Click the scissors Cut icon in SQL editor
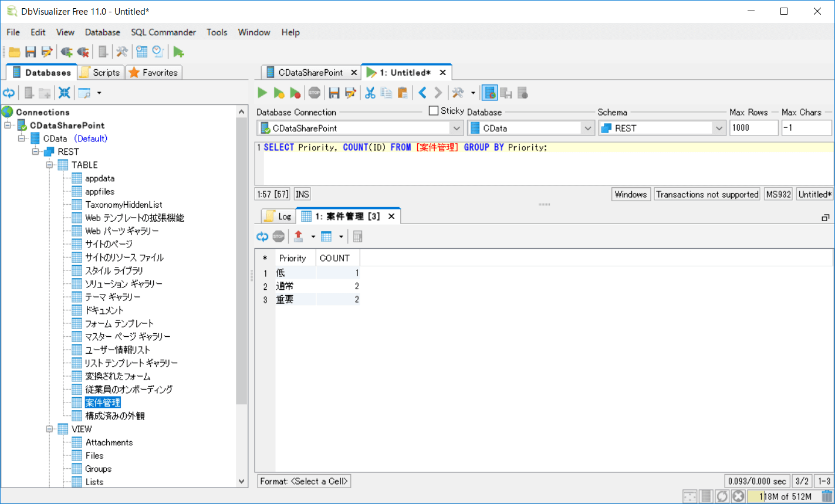 pos(370,93)
